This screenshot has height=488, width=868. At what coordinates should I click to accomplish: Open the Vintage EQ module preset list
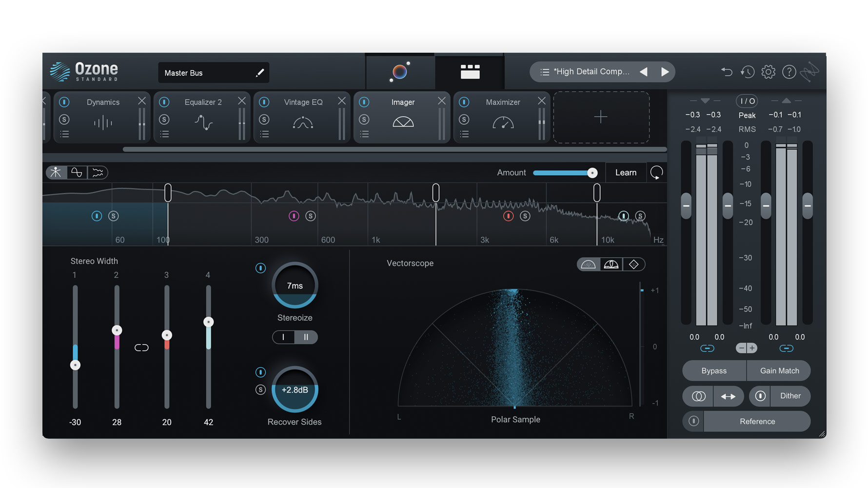click(264, 134)
